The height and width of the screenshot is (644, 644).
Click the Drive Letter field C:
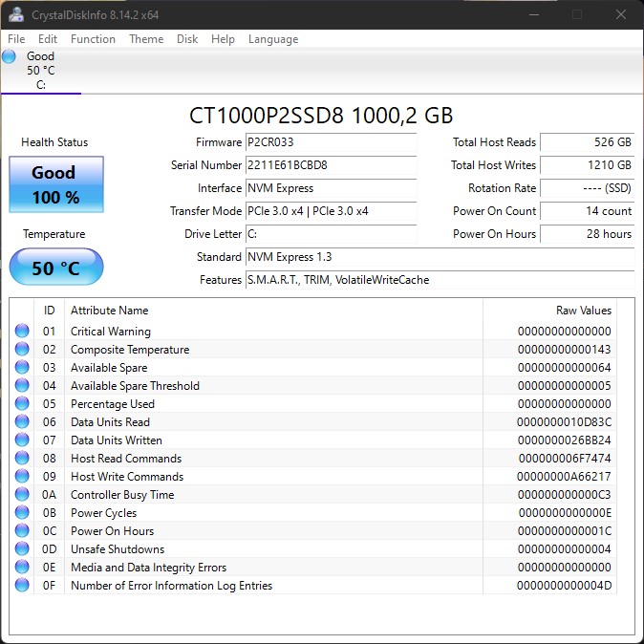(331, 234)
